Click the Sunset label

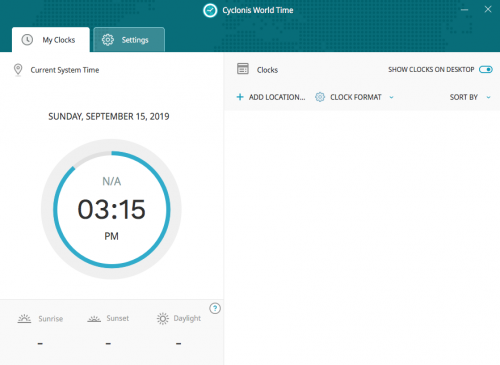118,318
